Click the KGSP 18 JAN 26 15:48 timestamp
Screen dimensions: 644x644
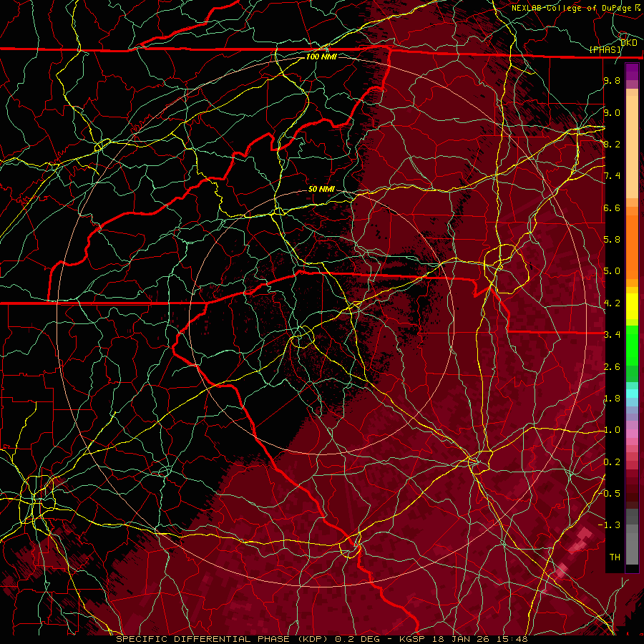point(463,639)
